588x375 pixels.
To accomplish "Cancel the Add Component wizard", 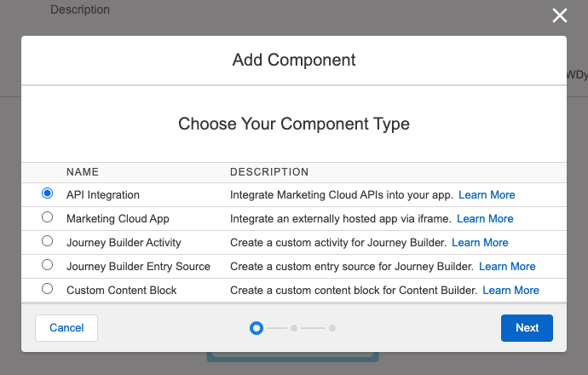I will pyautogui.click(x=66, y=328).
